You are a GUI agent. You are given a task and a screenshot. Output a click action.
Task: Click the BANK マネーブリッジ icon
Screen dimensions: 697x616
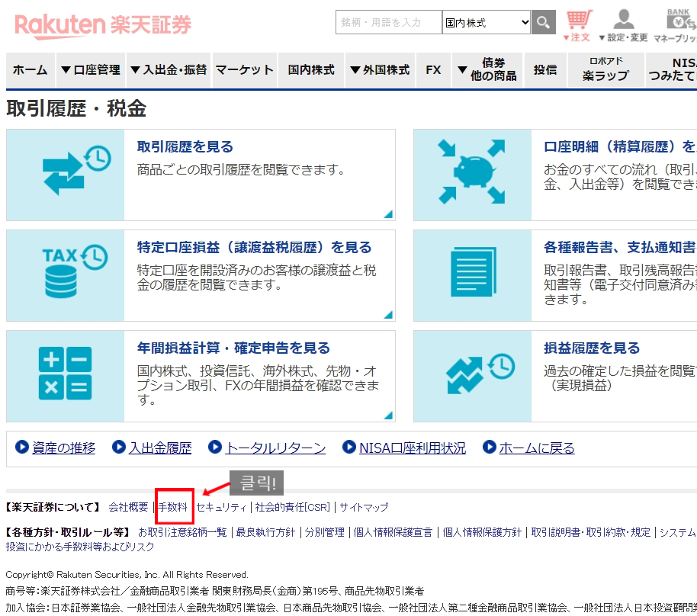pos(676,26)
